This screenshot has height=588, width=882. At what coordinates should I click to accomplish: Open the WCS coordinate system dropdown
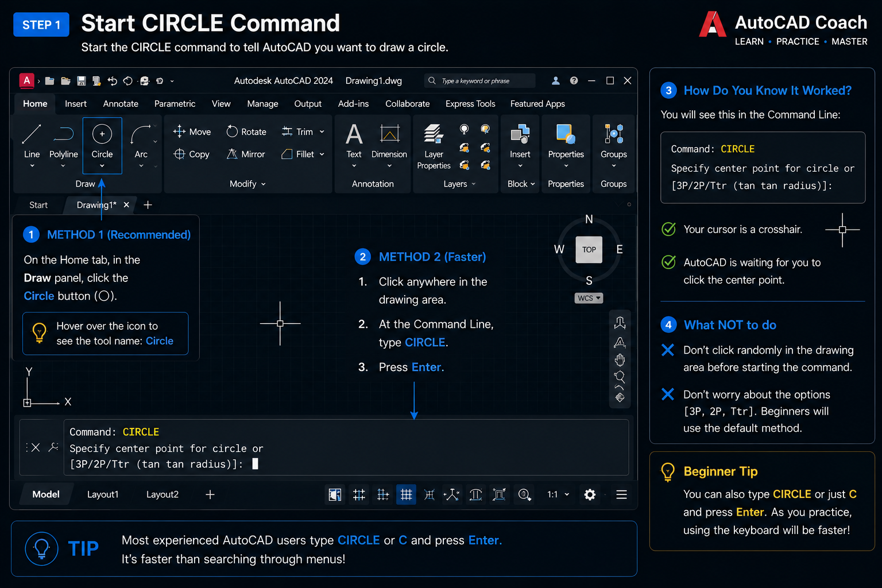[589, 298]
